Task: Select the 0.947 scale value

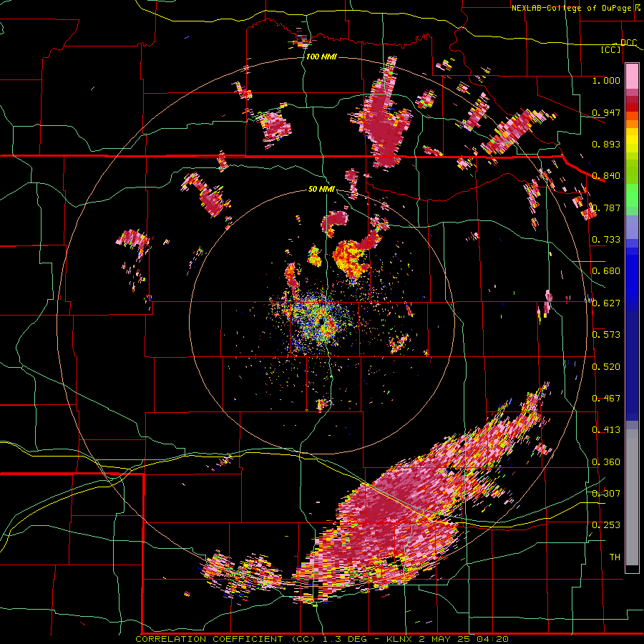Action: click(606, 112)
